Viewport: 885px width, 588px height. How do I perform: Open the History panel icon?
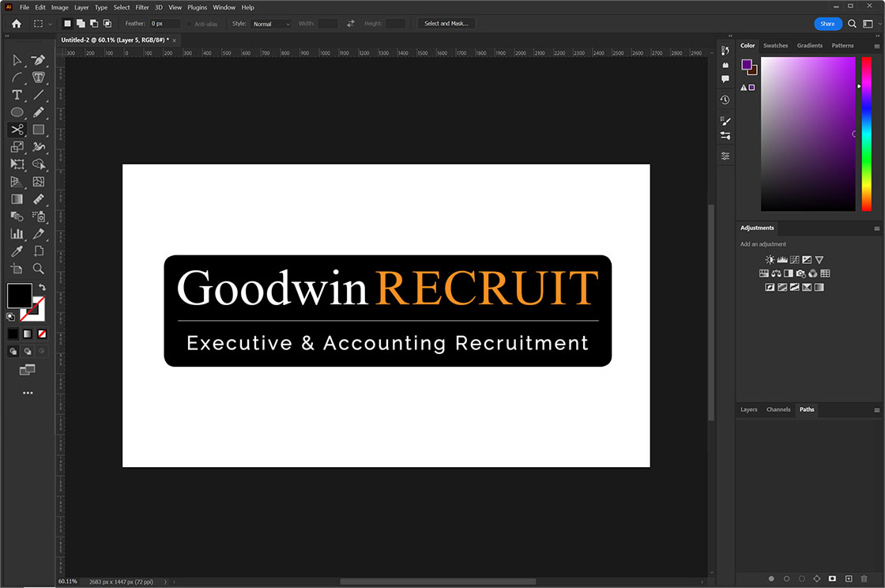[x=725, y=100]
